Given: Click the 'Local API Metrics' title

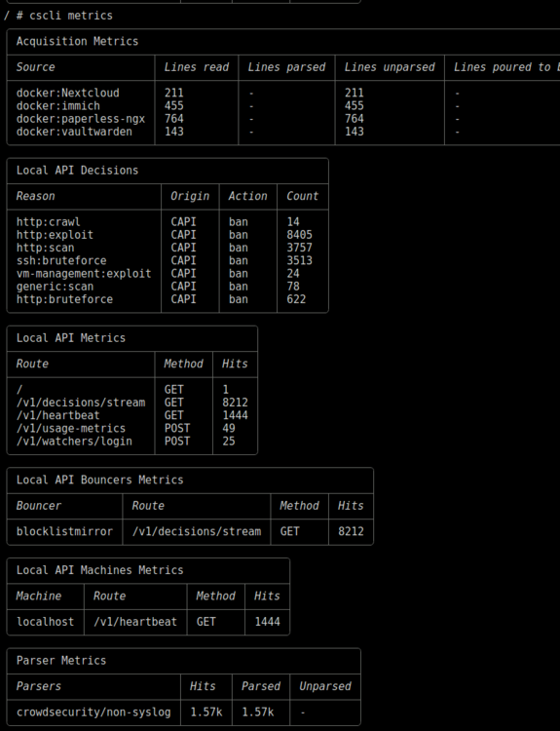Looking at the screenshot, I should point(71,338).
